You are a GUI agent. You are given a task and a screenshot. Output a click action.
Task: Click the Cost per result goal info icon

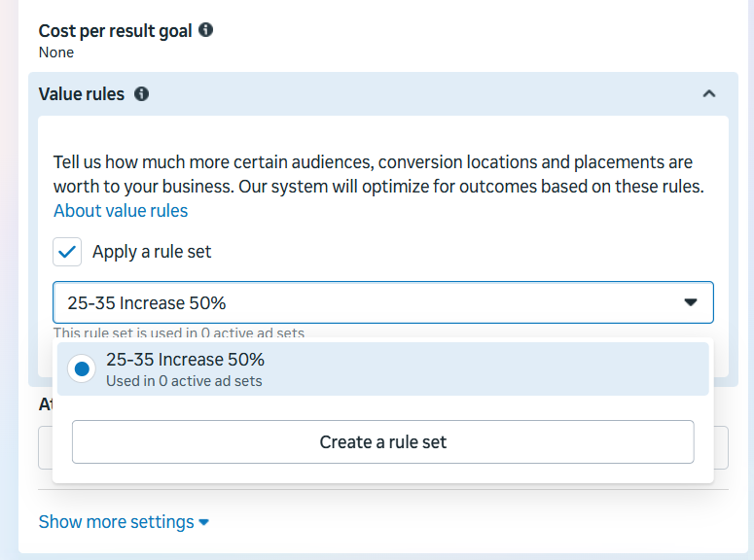coord(205,30)
